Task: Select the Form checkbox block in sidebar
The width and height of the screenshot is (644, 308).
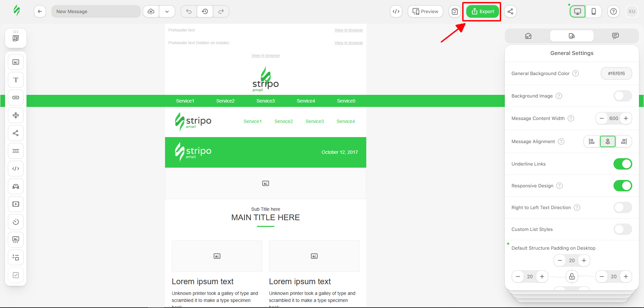Action: pyautogui.click(x=16, y=275)
